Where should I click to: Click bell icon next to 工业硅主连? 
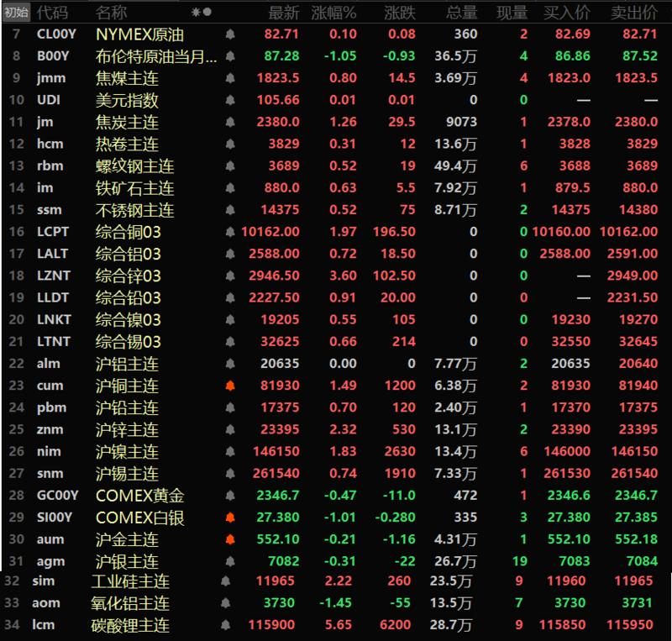click(x=225, y=581)
